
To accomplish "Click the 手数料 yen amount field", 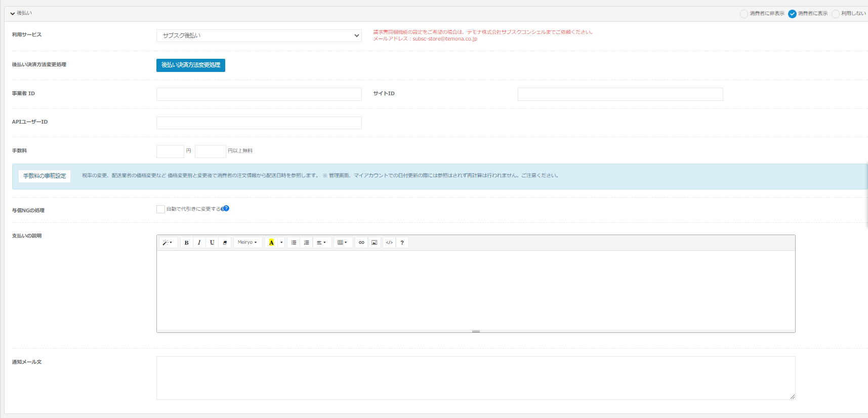I will [170, 151].
